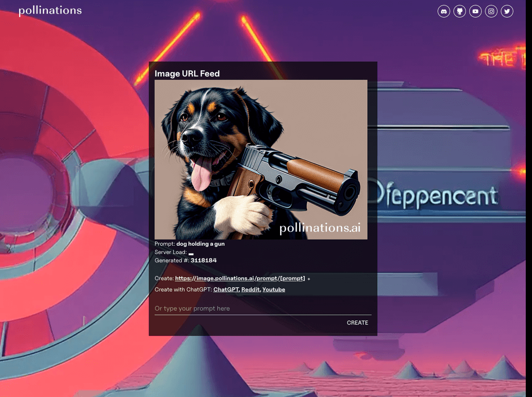Click the Image URL Feed heading
The image size is (532, 397).
click(x=187, y=74)
